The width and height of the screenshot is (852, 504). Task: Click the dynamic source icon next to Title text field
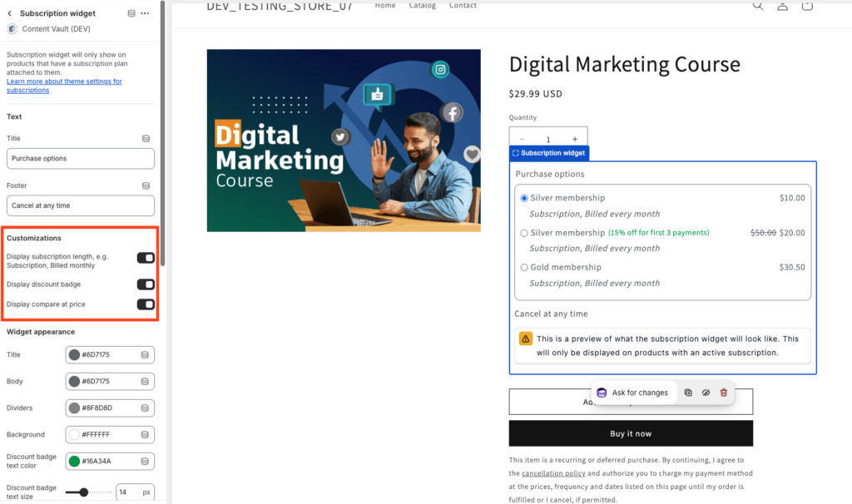[x=146, y=139]
